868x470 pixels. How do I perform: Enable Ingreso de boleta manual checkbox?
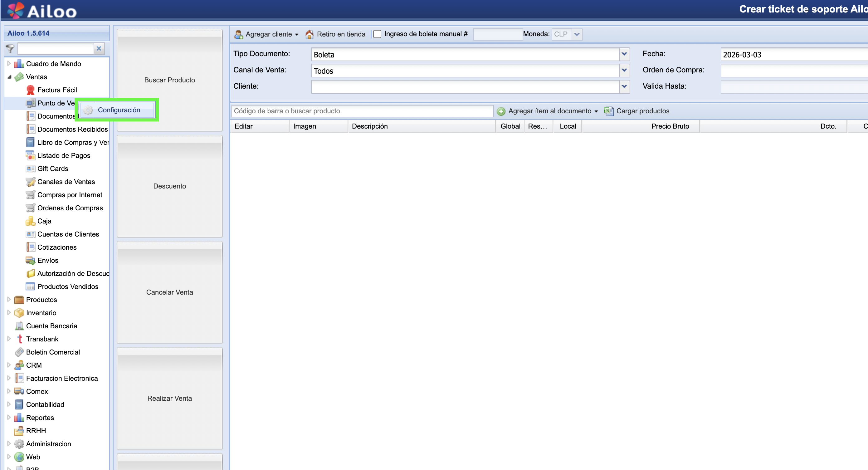377,34
